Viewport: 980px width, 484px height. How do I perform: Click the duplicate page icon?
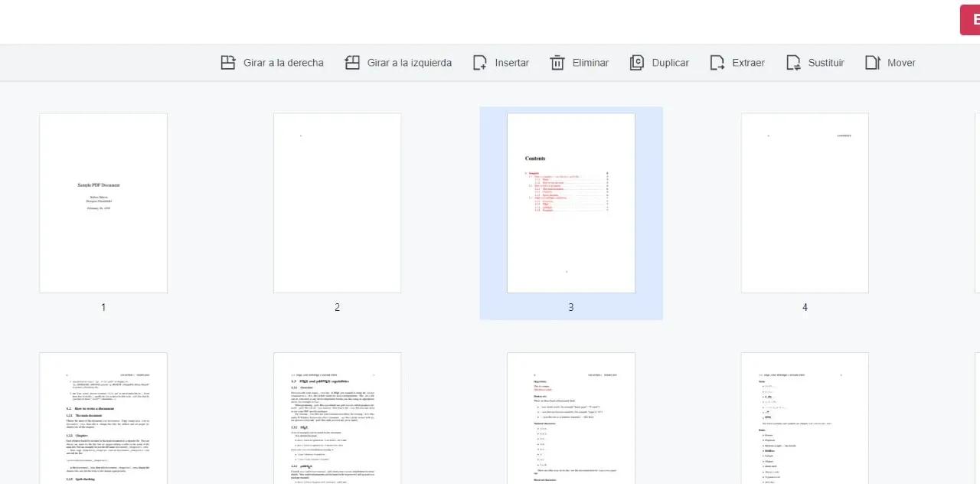coord(636,63)
